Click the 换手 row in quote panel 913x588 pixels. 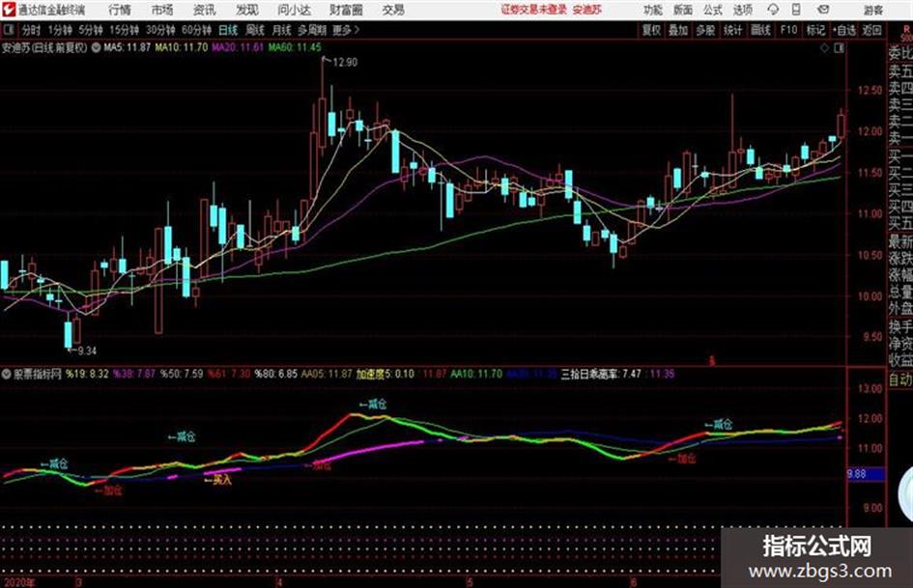(x=900, y=326)
